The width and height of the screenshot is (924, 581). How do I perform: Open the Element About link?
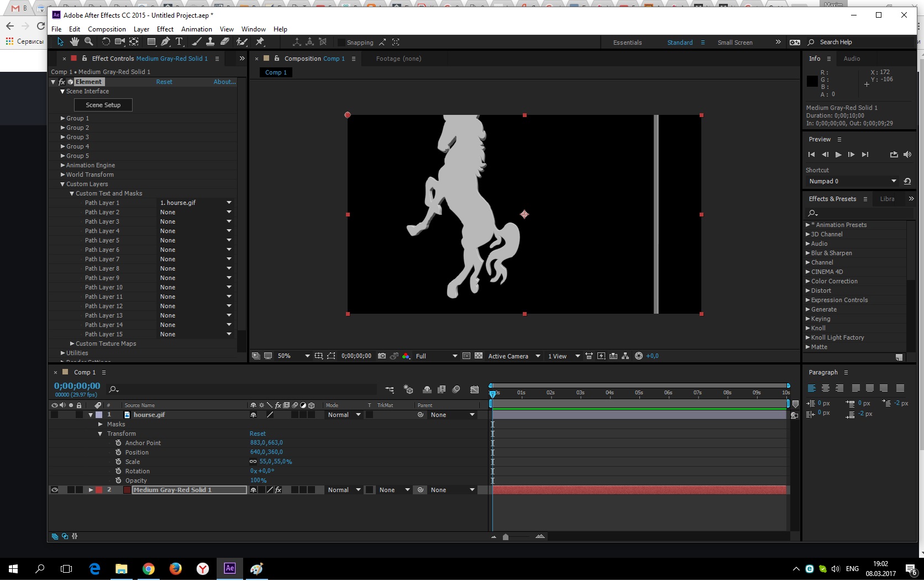point(225,82)
